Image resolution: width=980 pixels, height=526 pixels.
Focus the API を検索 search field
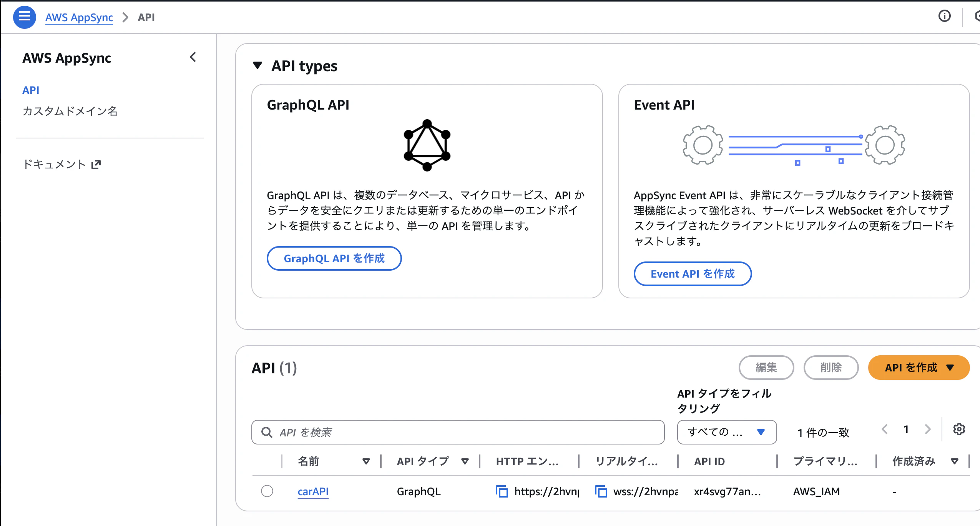458,432
